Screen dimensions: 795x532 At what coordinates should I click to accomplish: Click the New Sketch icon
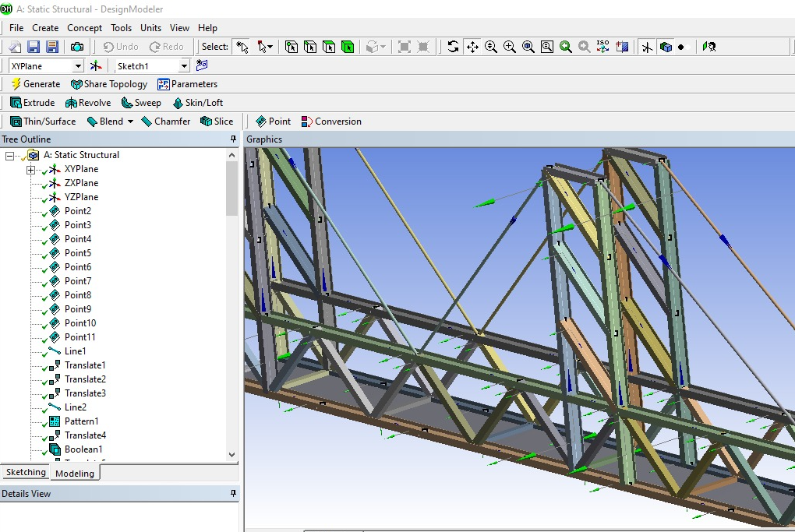(202, 65)
